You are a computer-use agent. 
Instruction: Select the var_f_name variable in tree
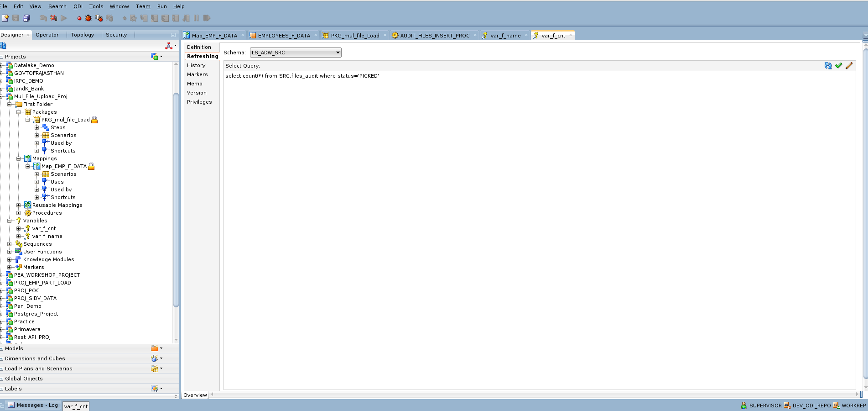pyautogui.click(x=47, y=236)
